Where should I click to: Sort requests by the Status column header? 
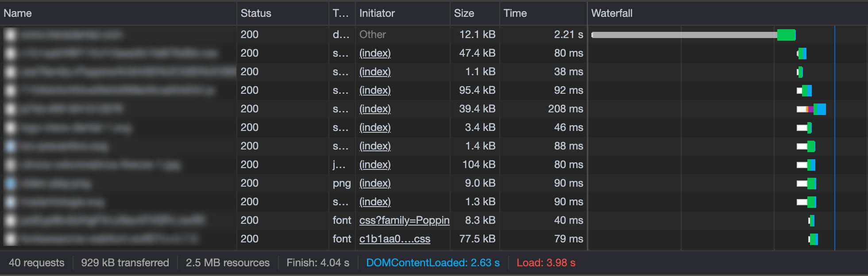[256, 13]
